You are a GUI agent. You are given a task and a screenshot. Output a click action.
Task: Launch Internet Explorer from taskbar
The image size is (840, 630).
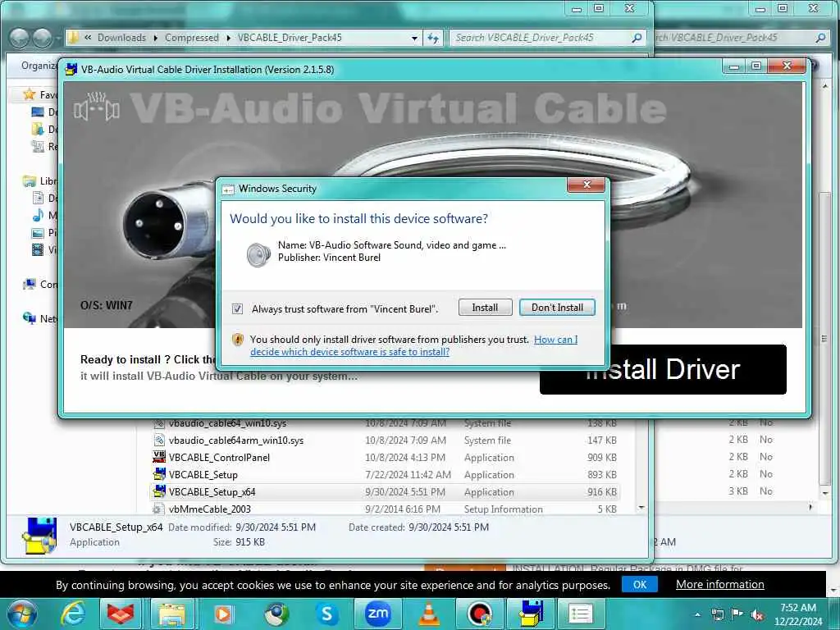(x=73, y=614)
